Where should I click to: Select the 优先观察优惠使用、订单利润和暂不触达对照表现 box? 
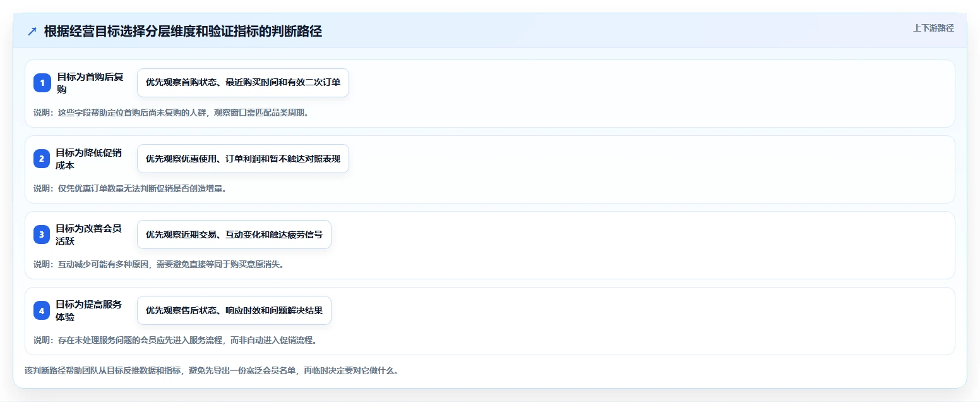click(x=243, y=159)
